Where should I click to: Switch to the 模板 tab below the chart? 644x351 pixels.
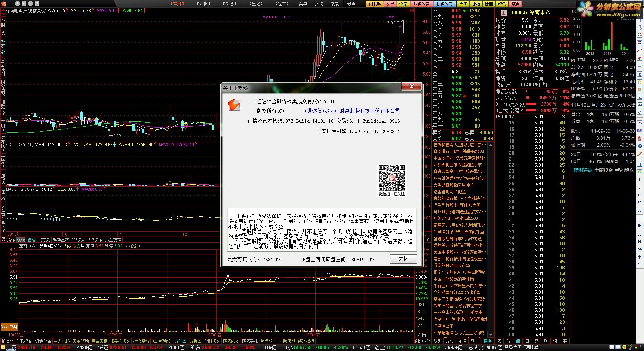[x=21, y=240]
